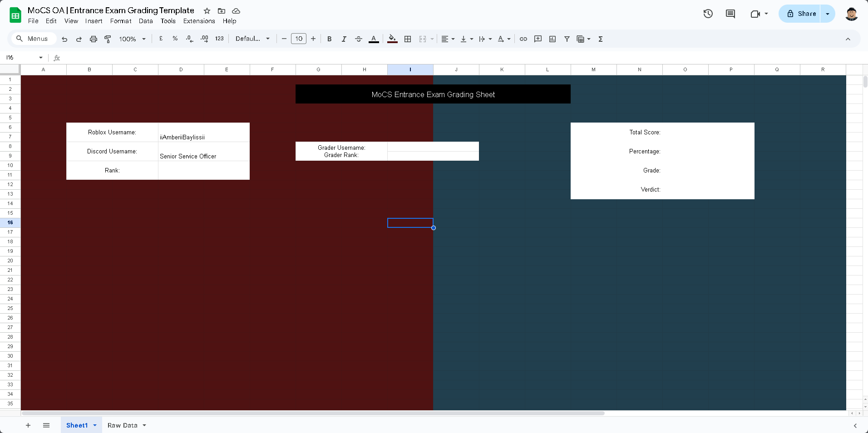Open the fill colour picker
Screen dimensions: 868x433
click(392, 39)
